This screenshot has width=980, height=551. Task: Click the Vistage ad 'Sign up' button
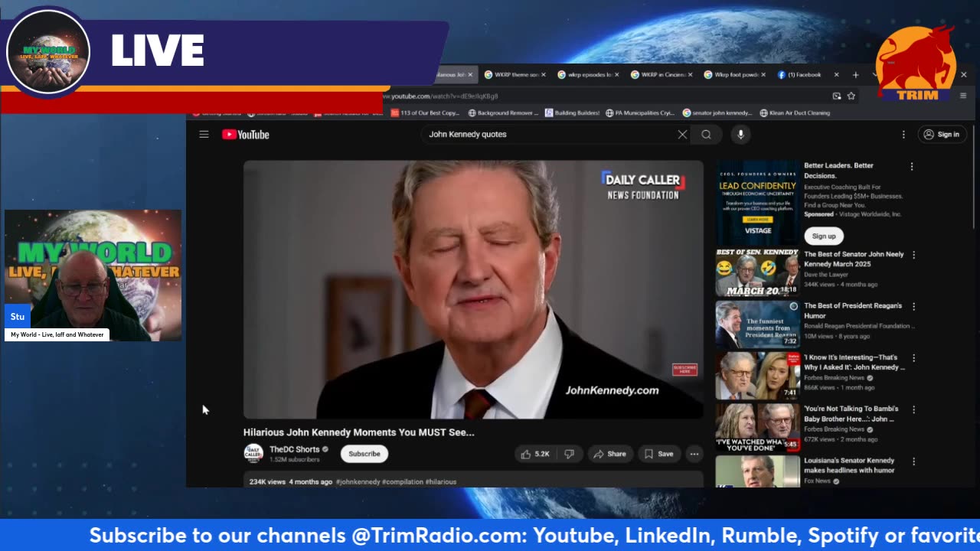coord(824,236)
